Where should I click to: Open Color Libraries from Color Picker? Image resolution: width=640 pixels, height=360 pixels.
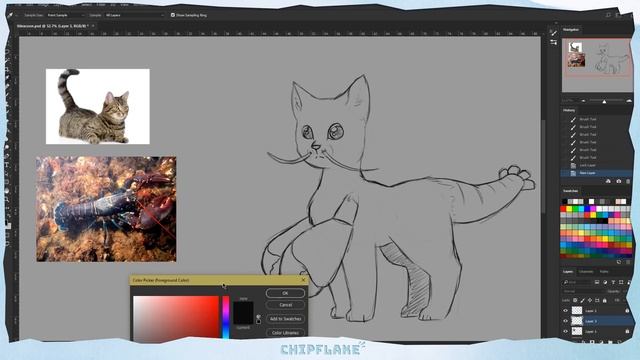tap(285, 333)
